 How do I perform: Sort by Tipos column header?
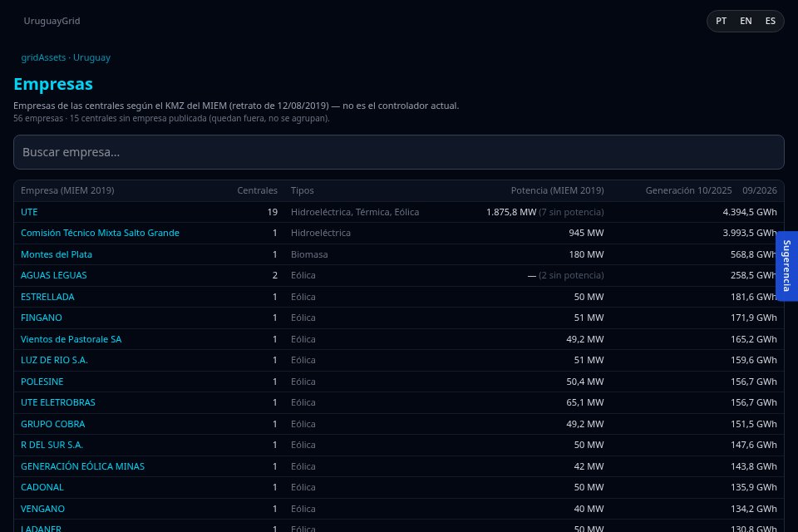(x=303, y=190)
